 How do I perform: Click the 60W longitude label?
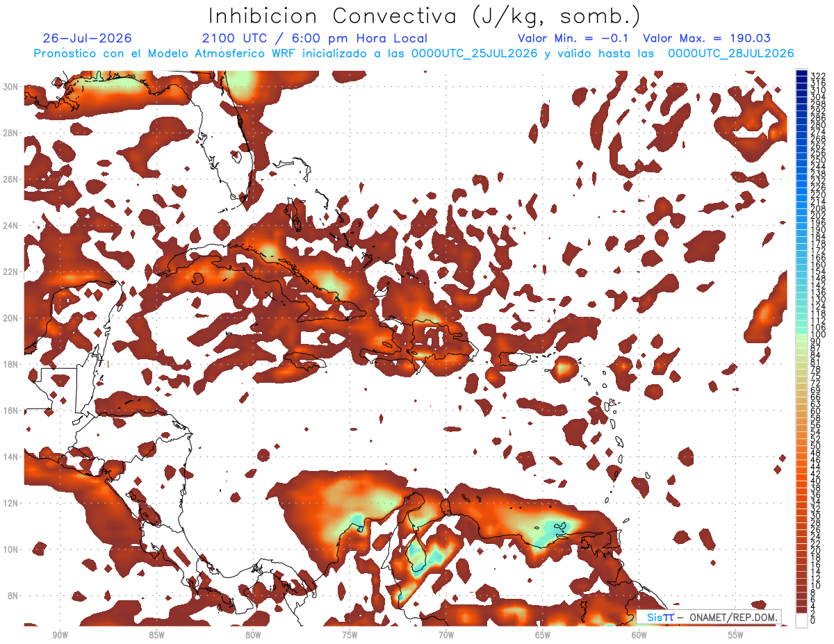click(x=639, y=634)
